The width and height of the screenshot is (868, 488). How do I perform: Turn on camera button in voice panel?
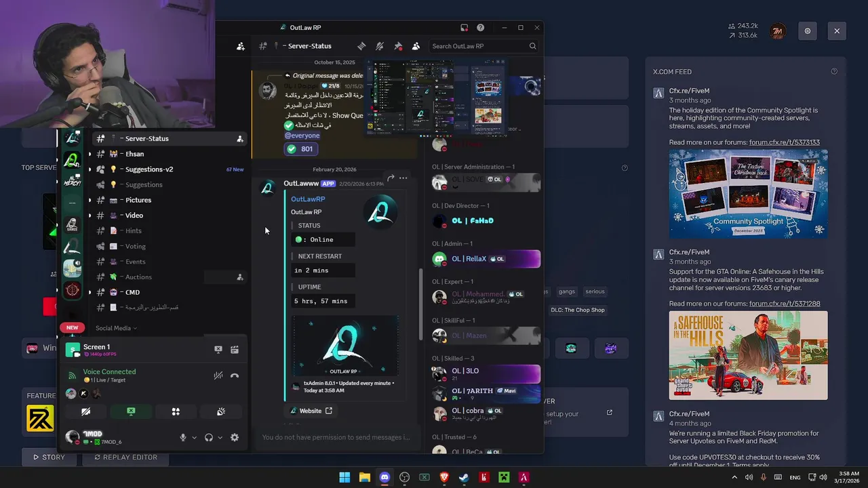[x=85, y=411]
